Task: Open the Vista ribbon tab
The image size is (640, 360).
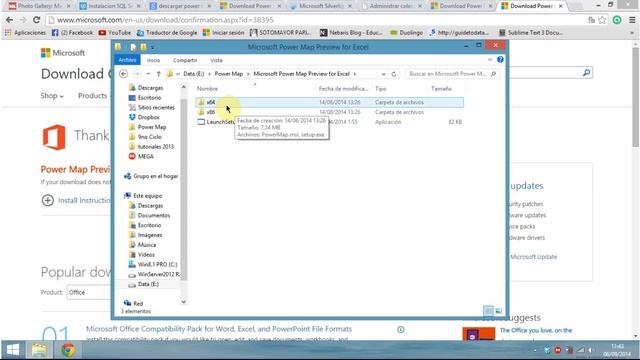Action: 216,60
